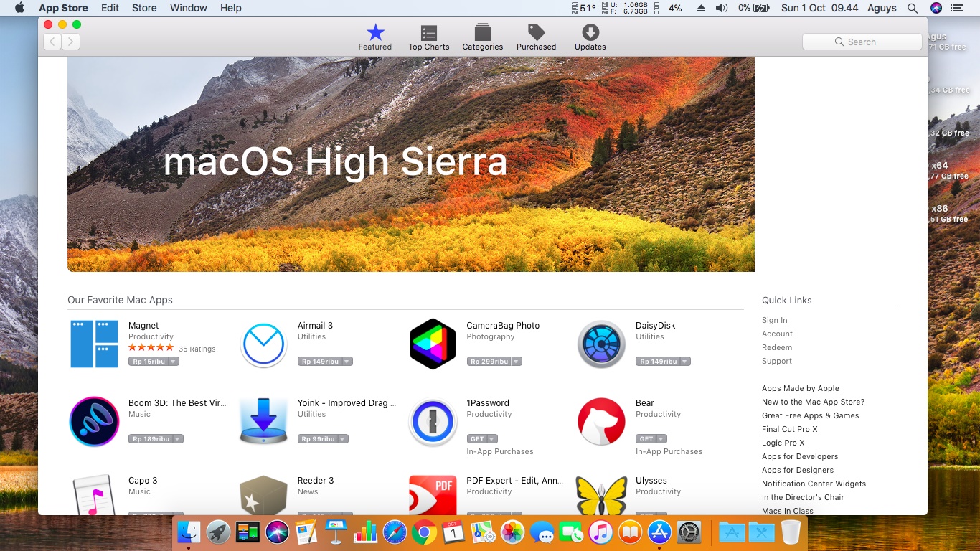Screen dimensions: 980x551
Task: Expand the DaisyDisk price dropdown arrow
Action: click(685, 362)
